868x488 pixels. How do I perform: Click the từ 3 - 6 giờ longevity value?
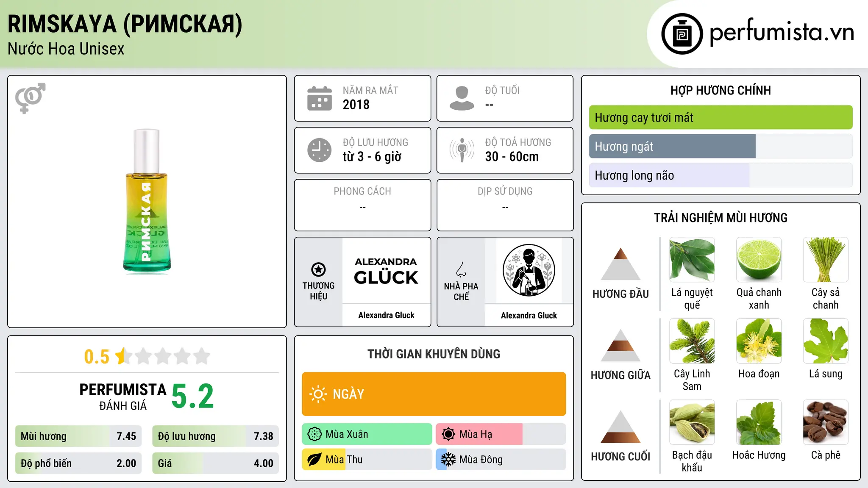372,157
